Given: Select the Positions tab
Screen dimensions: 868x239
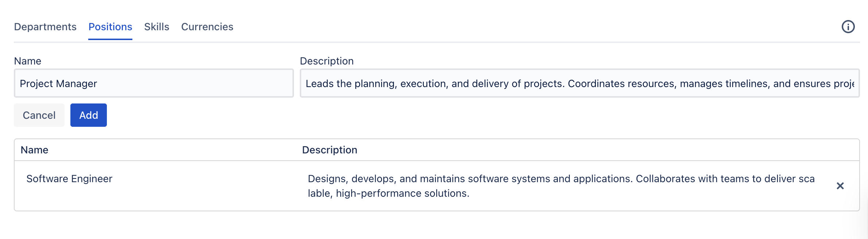Looking at the screenshot, I should 110,27.
